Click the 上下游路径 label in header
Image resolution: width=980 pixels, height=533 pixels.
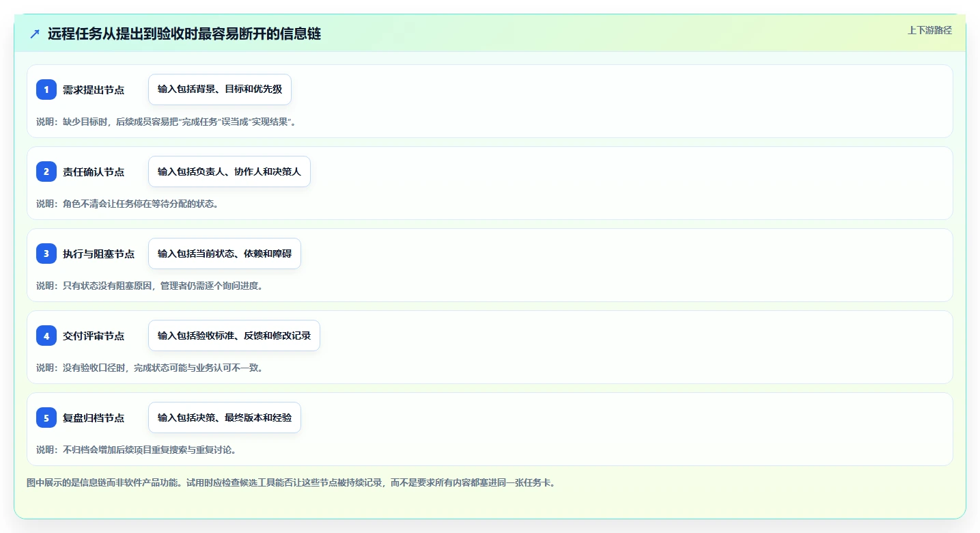(929, 30)
